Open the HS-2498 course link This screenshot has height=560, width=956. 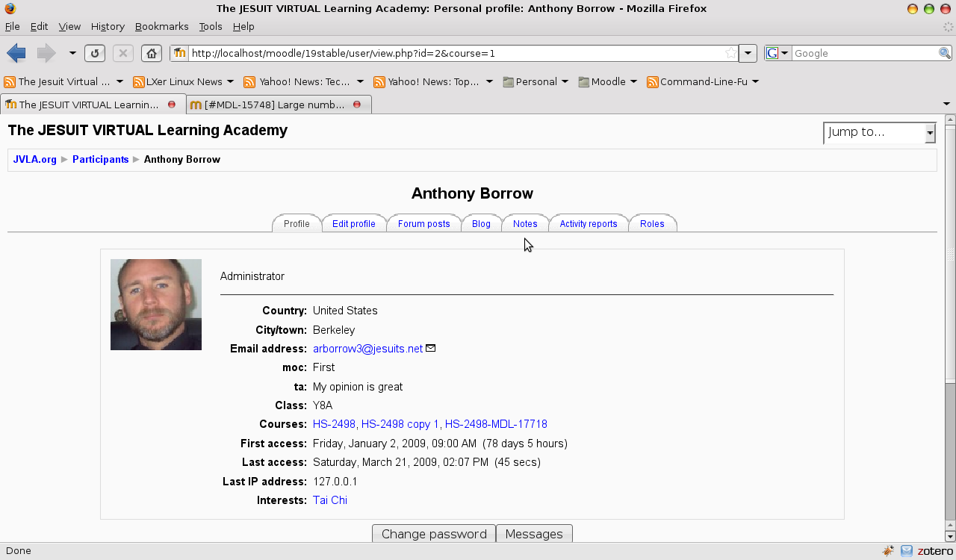(334, 424)
